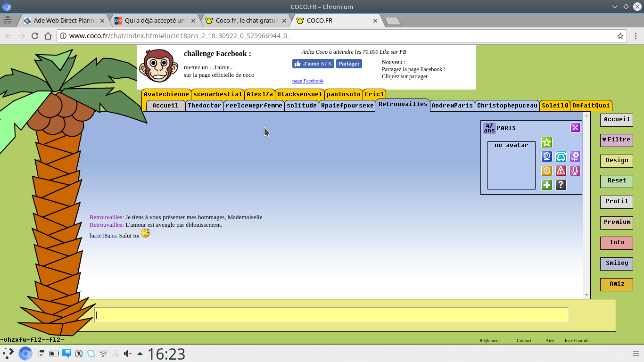
Task: Open the Chromium three-dot menu
Action: [636, 36]
